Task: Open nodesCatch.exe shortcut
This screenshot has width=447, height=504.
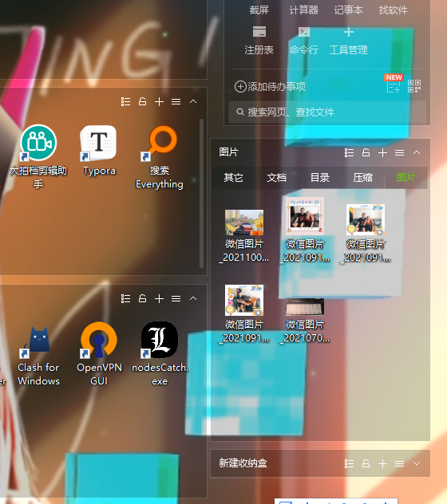Action: point(160,354)
